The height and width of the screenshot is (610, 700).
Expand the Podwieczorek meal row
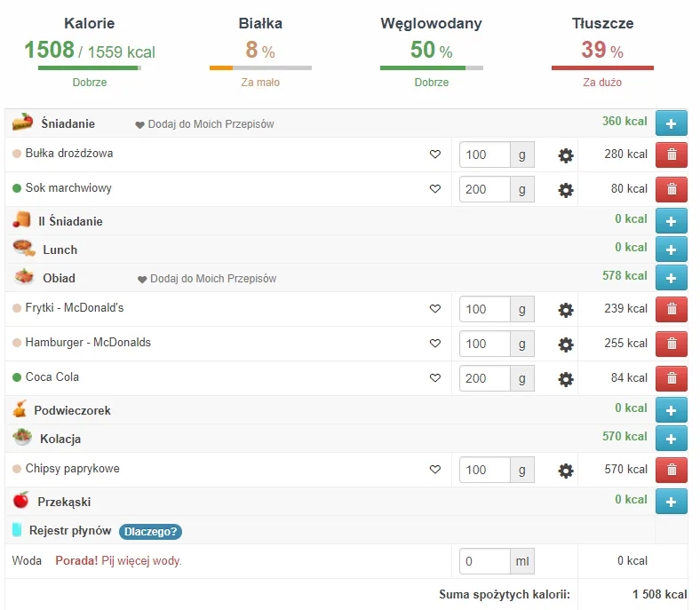tap(72, 410)
